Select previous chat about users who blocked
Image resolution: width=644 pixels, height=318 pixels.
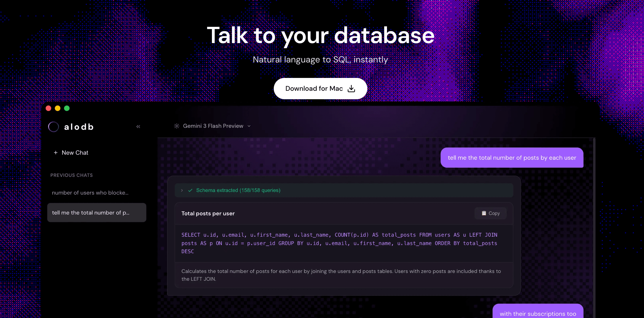click(90, 192)
